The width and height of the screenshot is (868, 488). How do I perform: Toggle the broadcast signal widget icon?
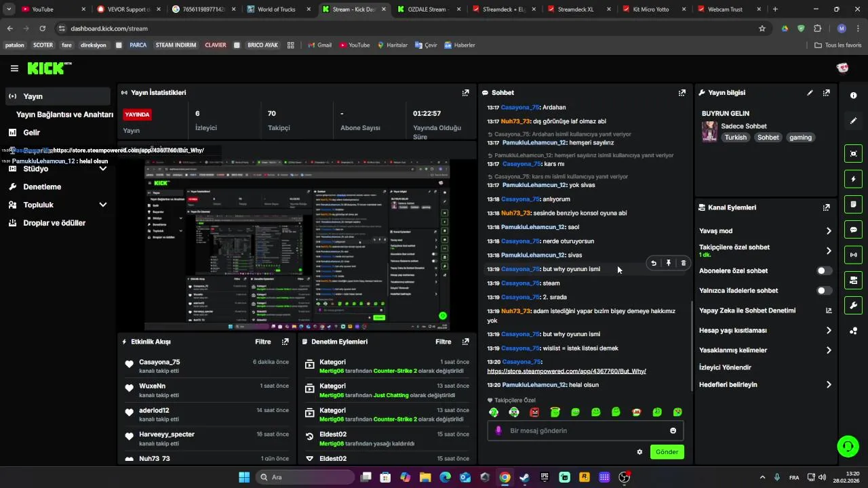tap(853, 255)
